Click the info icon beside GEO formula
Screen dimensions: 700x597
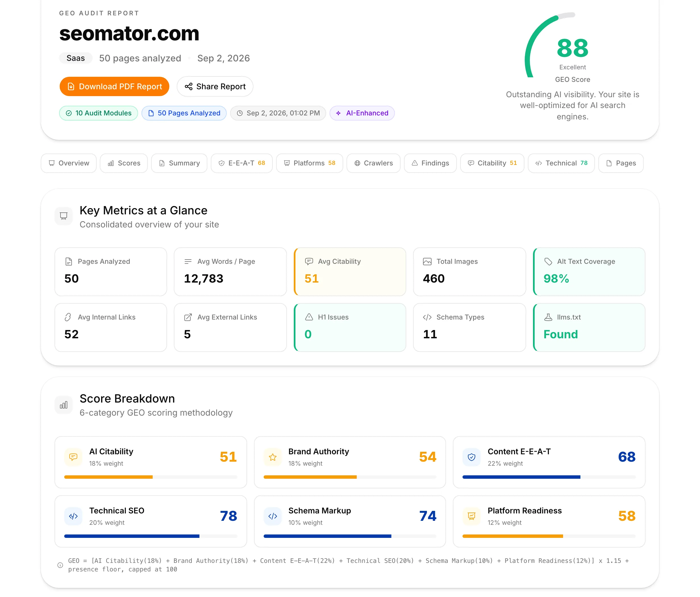[x=60, y=565]
